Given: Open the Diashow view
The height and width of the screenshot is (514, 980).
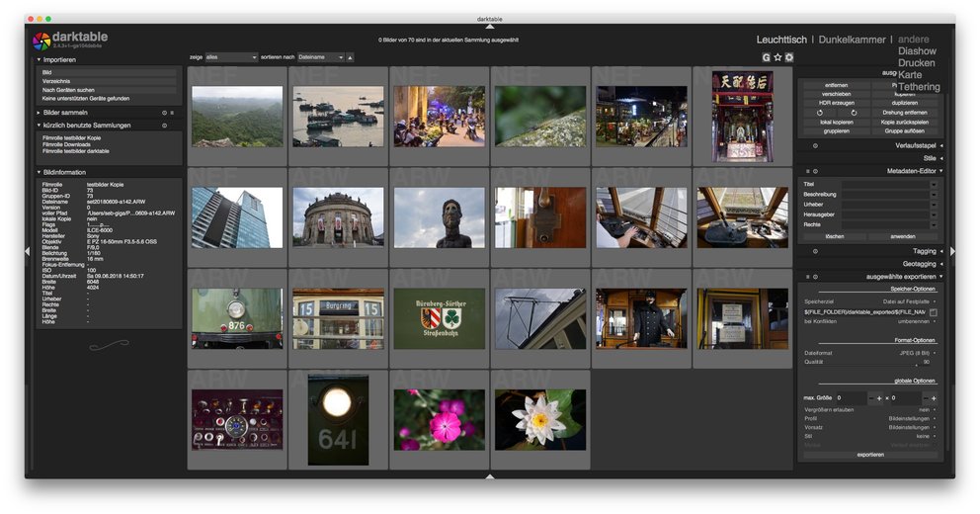Looking at the screenshot, I should (917, 51).
